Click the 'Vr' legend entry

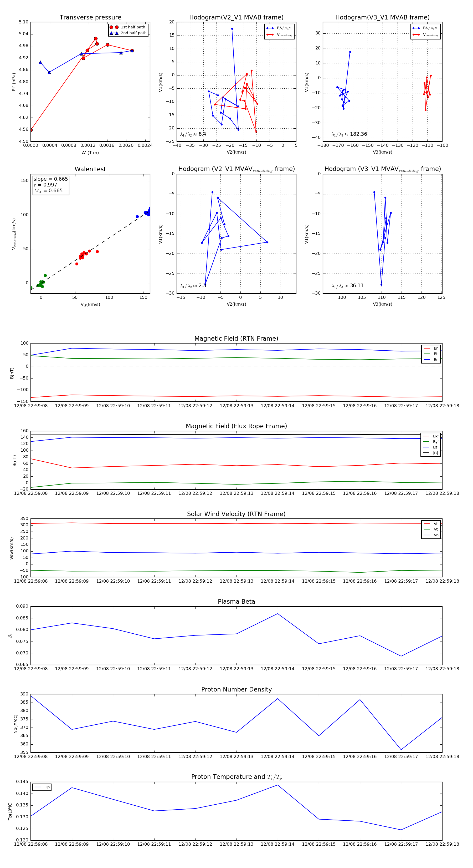click(431, 524)
